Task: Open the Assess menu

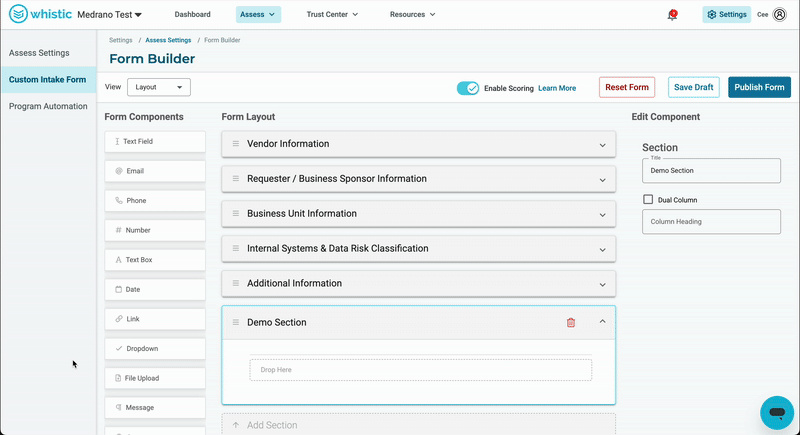Action: point(258,14)
